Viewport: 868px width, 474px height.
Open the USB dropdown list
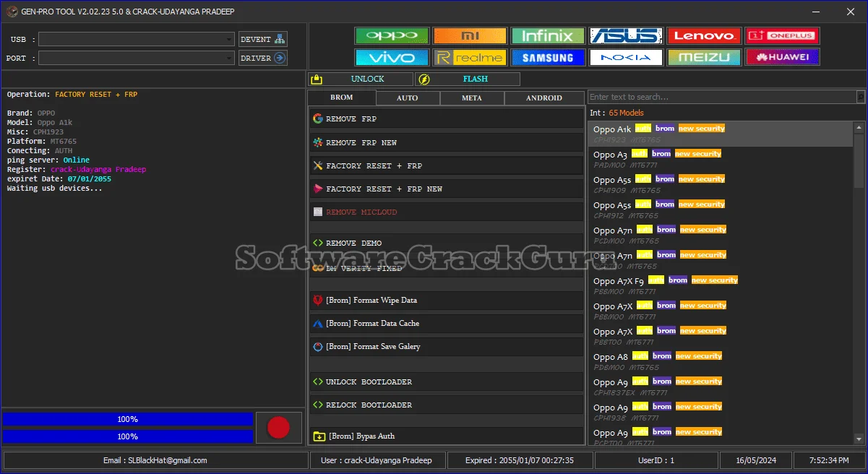point(137,39)
